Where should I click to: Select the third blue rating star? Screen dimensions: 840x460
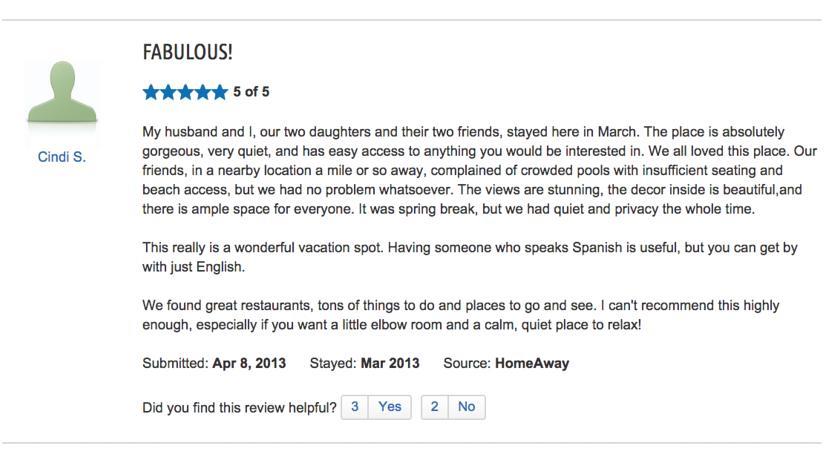(185, 93)
